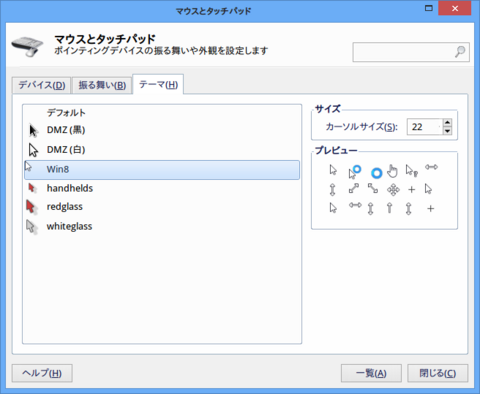Click the small red arrow icon for handhelds
Viewport: 480px width, 394px height.
click(x=32, y=188)
